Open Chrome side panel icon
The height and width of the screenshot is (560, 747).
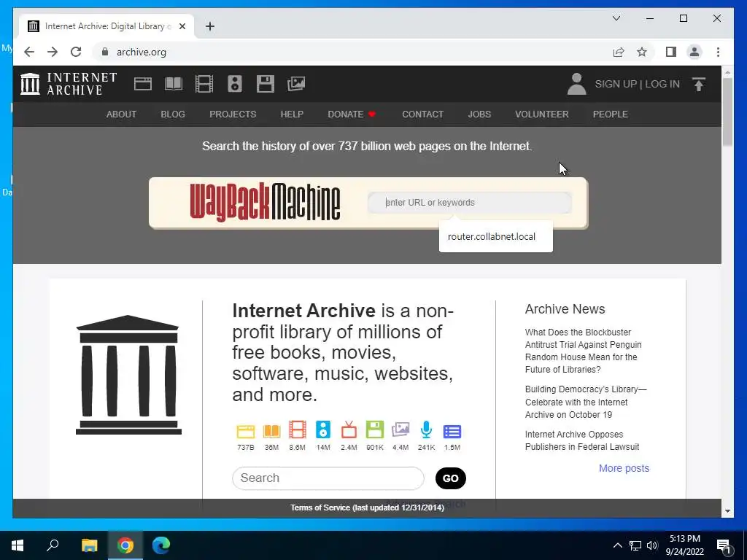coord(671,52)
